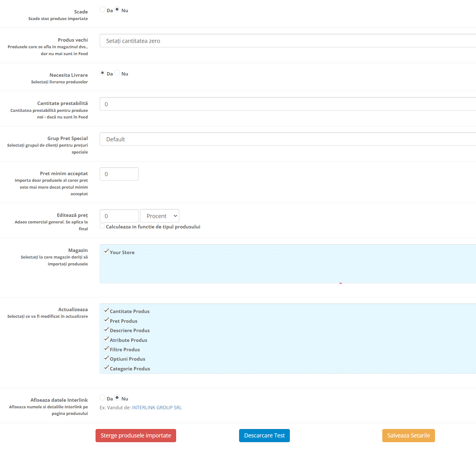This screenshot has width=476, height=450.
Task: Toggle the Pret Produs checkbox
Action: pyautogui.click(x=106, y=320)
